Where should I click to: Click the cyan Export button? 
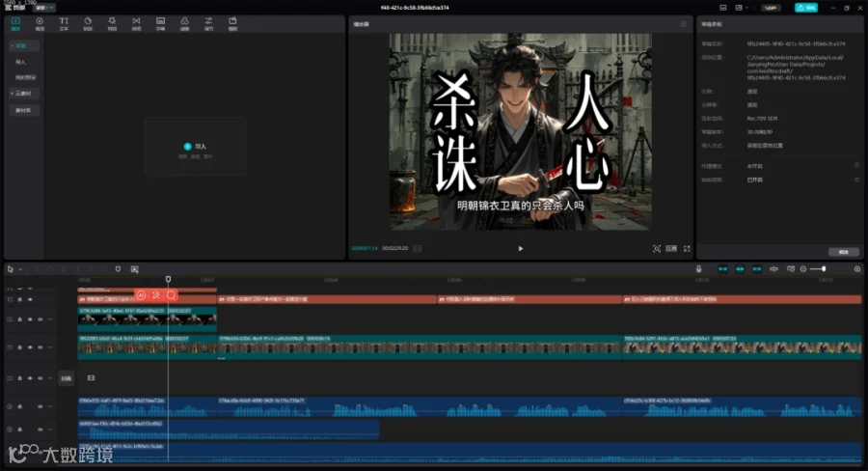(806, 8)
